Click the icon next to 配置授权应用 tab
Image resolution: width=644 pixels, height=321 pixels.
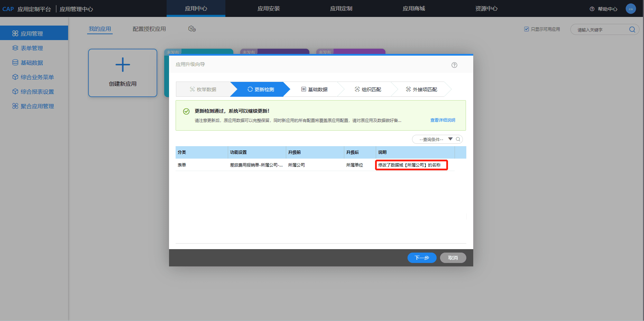[192, 29]
